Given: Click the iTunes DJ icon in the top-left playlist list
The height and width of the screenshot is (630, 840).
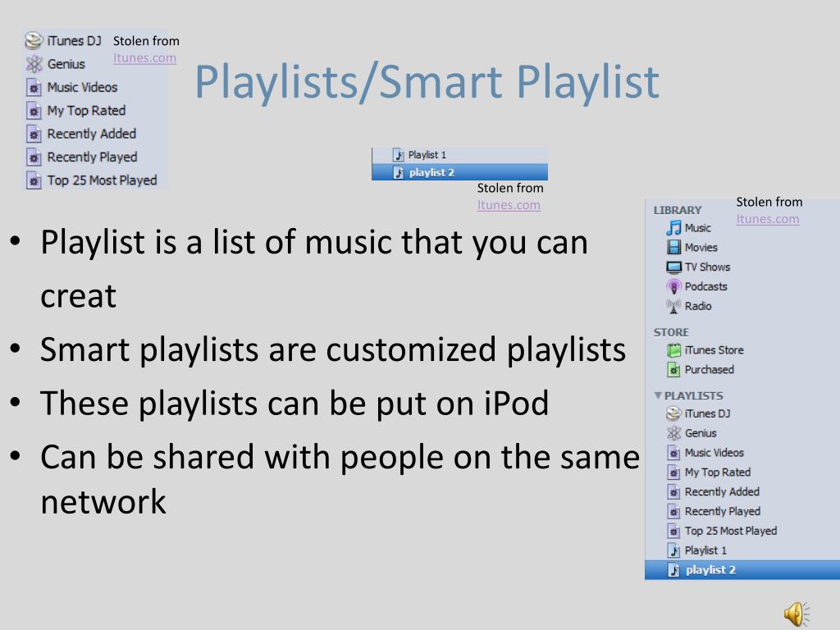Looking at the screenshot, I should click(x=34, y=41).
